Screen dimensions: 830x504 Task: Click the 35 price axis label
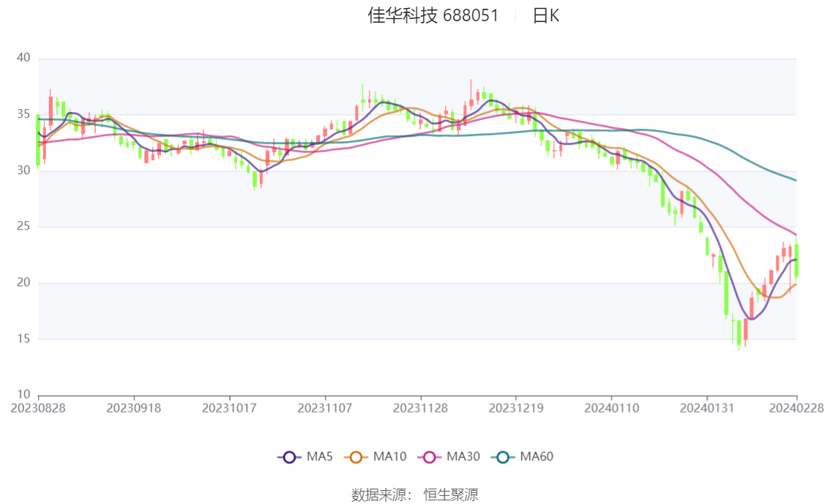coord(23,114)
